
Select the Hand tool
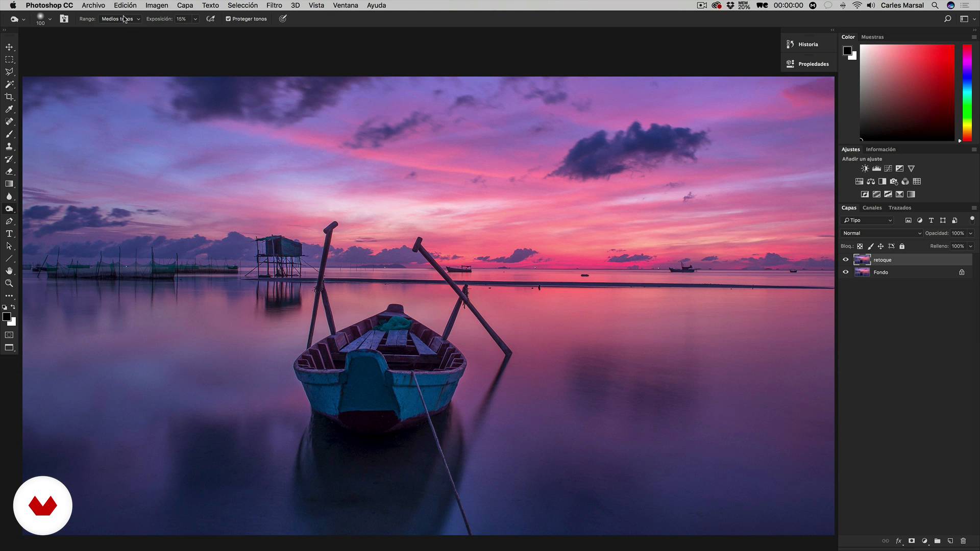[x=9, y=271]
